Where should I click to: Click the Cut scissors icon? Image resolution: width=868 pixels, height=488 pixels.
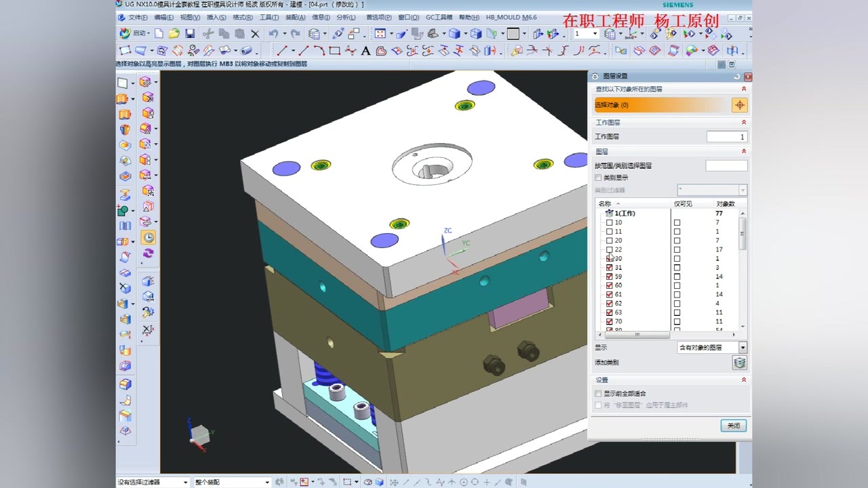pos(208,33)
